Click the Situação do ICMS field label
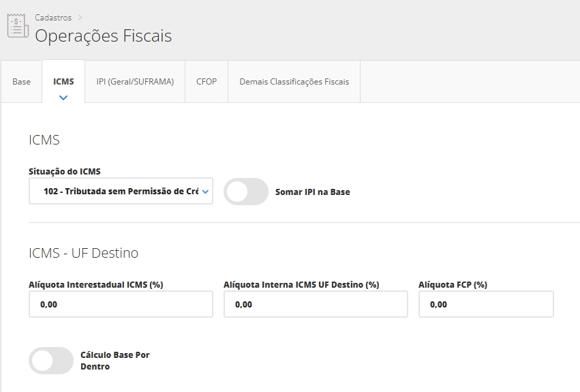 [x=65, y=171]
